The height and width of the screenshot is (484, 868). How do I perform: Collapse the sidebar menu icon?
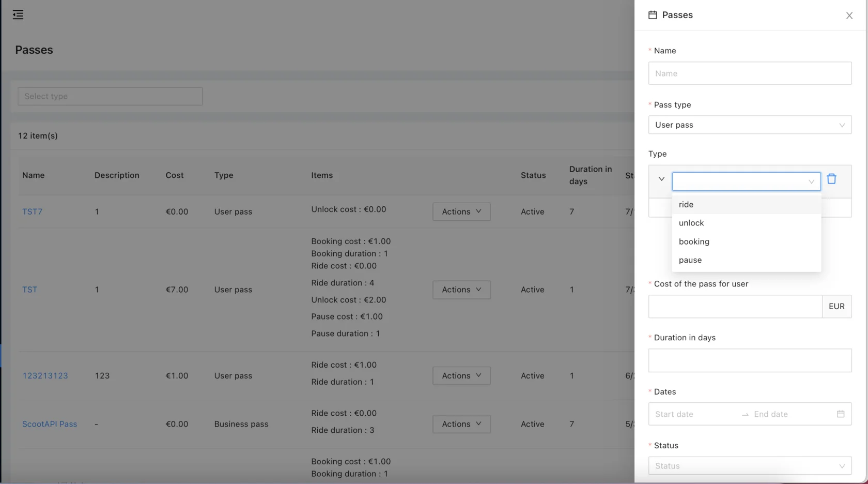click(18, 14)
